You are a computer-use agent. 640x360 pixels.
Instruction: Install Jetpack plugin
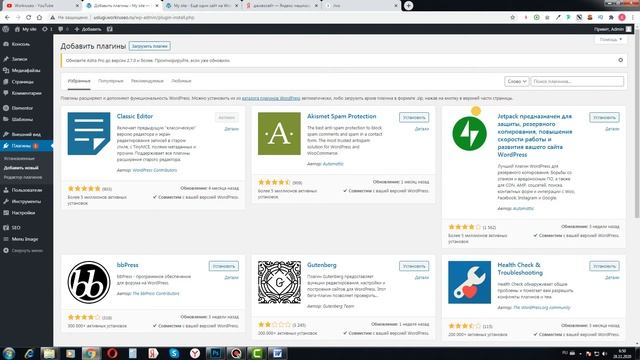coord(604,118)
